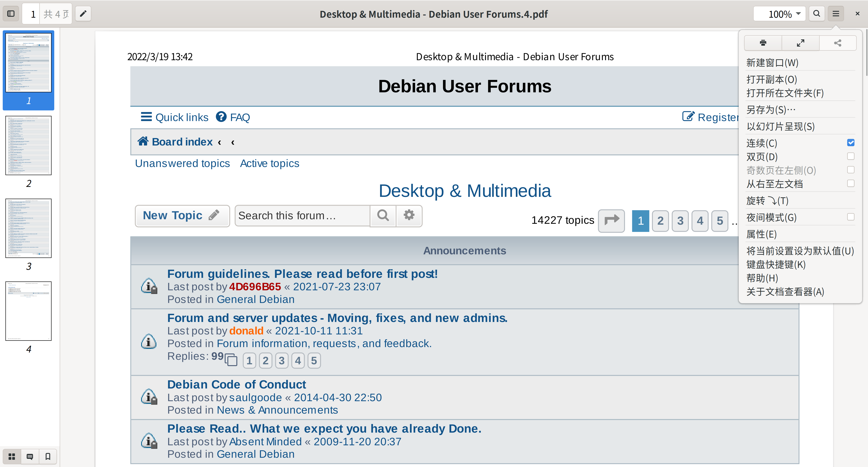Enable 夜间模式(G) night mode checkbox
Image resolution: width=868 pixels, height=467 pixels.
pos(850,217)
